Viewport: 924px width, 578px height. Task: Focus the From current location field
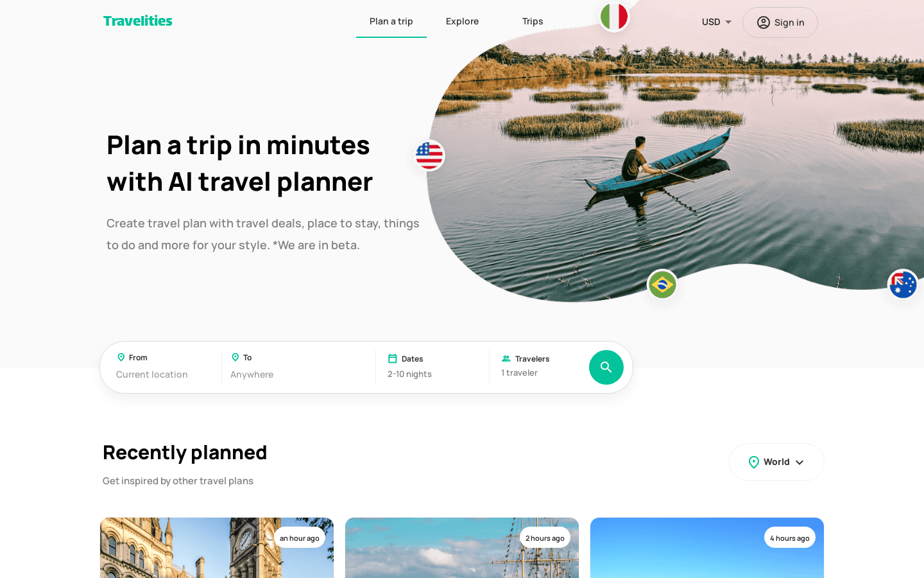(164, 367)
